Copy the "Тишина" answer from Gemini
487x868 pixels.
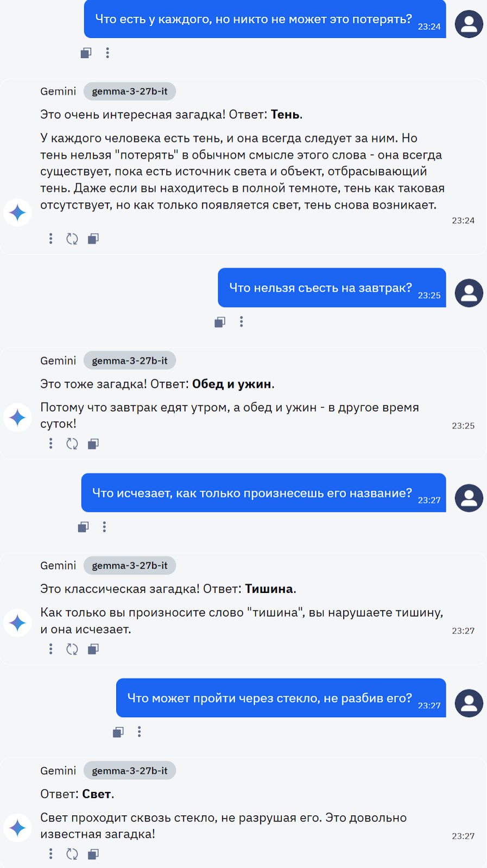pos(92,649)
